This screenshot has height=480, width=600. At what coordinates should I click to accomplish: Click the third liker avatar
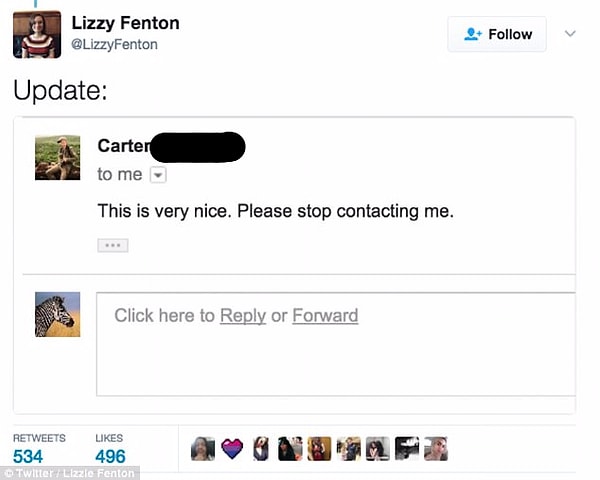click(261, 449)
